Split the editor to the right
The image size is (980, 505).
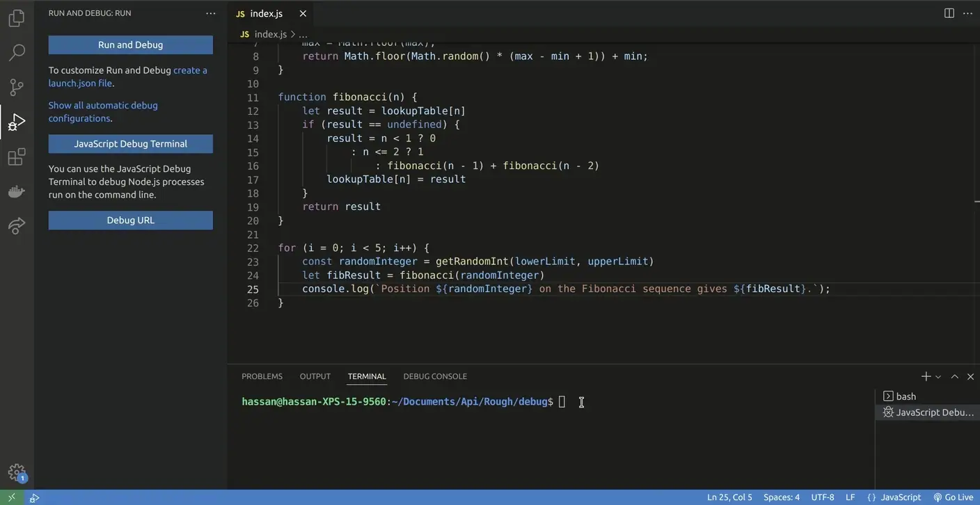click(949, 13)
